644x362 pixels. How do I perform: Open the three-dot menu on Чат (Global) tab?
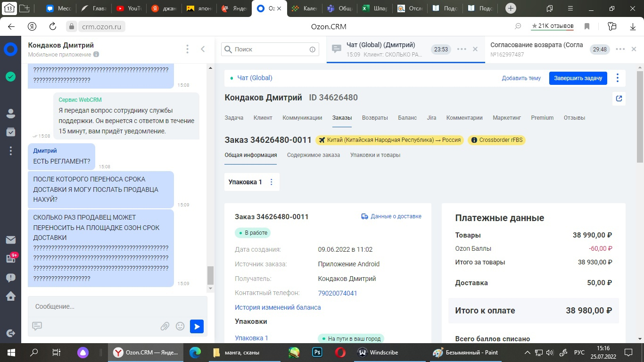[x=462, y=49]
